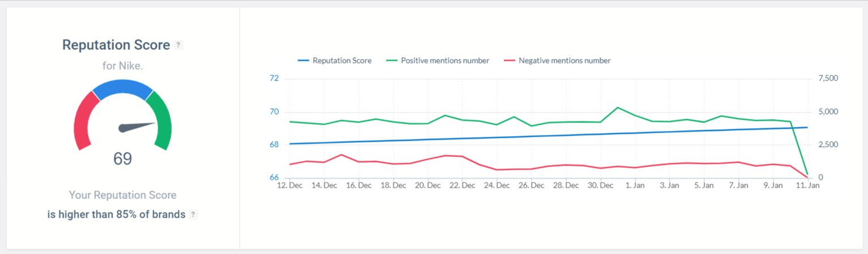
Task: Click the score value 69 under the gauge
Action: 123,159
